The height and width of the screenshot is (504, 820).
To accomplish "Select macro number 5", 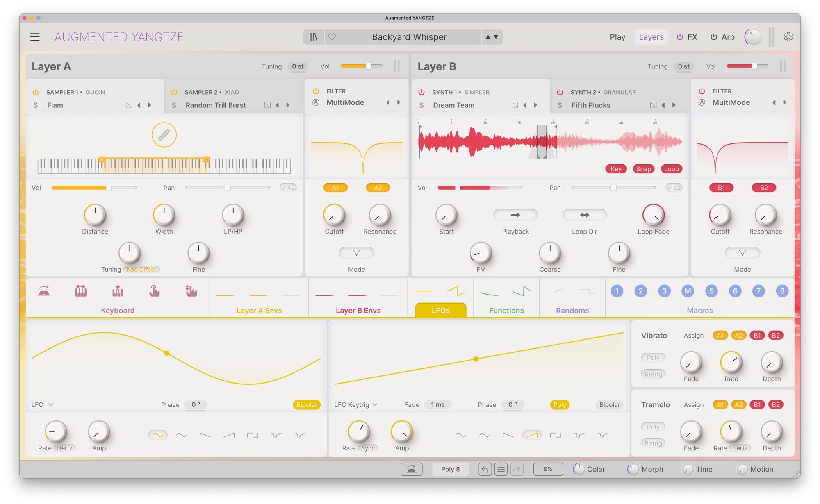I will (711, 291).
